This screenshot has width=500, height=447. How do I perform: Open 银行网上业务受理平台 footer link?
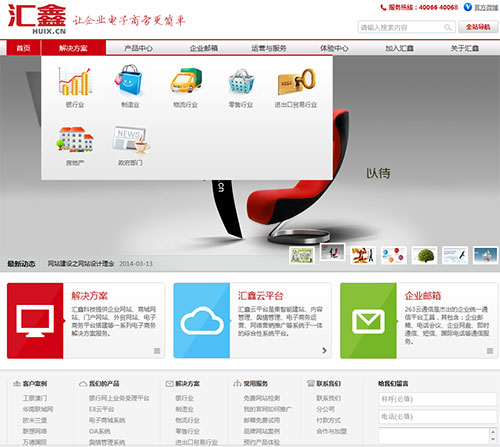coord(119,398)
